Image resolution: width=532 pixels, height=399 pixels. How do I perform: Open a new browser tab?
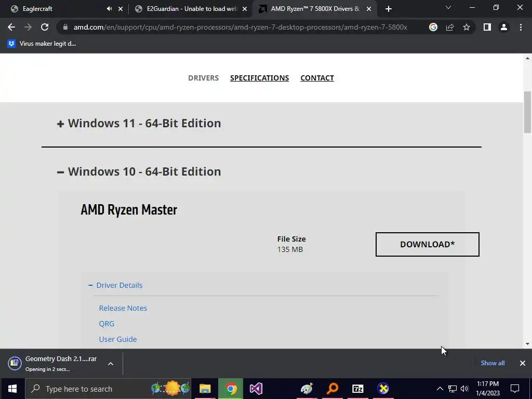tap(389, 9)
